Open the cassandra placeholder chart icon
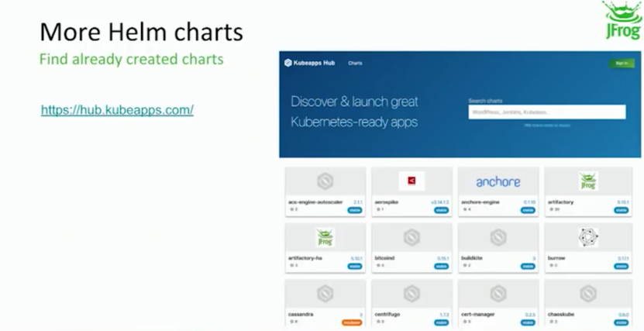Image resolution: width=644 pixels, height=331 pixels. point(325,294)
